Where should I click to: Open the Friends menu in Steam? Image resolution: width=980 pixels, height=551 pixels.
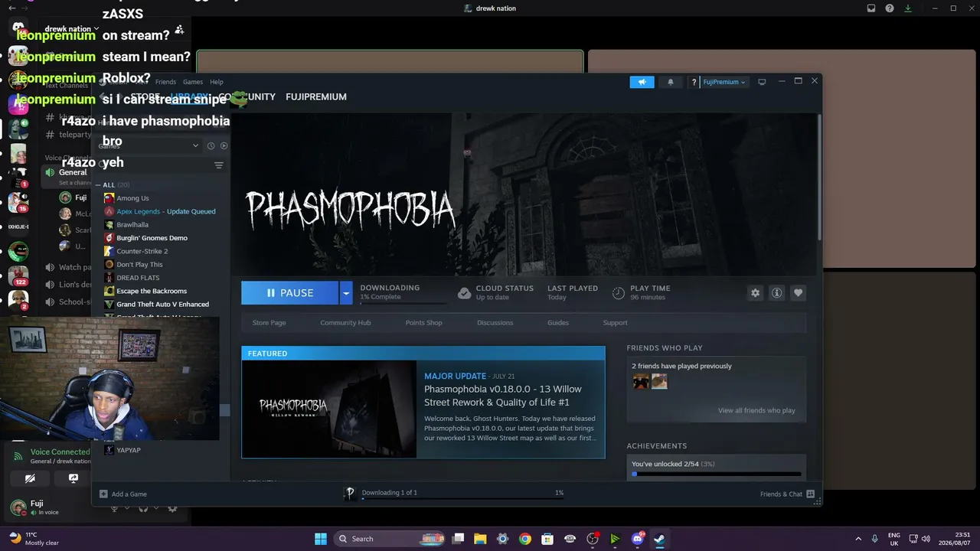(165, 82)
